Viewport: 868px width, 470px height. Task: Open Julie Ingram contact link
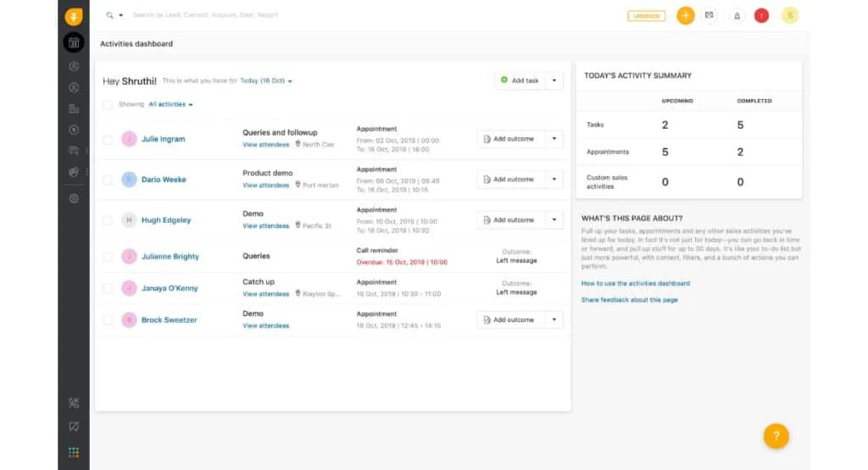pos(164,139)
